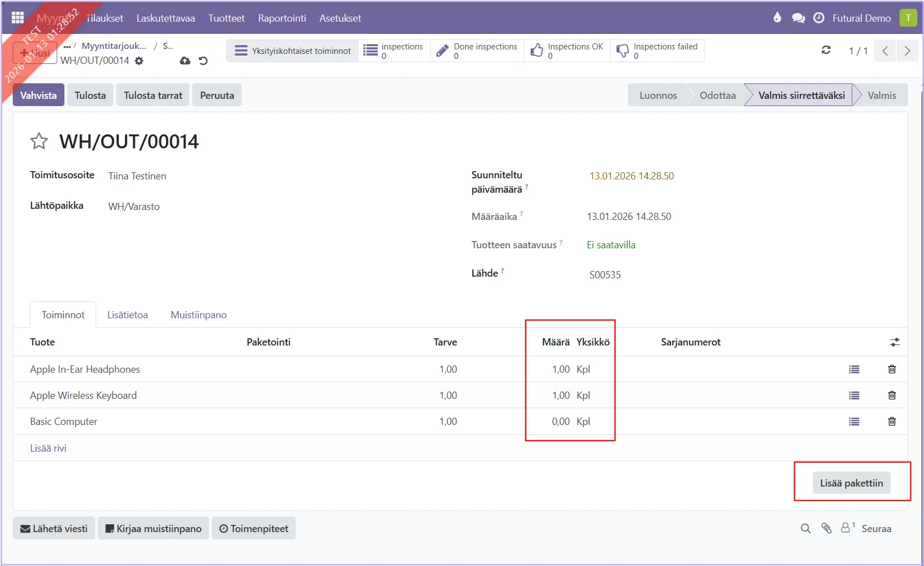Click the Vahvista button
This screenshot has width=924, height=566.
(38, 95)
